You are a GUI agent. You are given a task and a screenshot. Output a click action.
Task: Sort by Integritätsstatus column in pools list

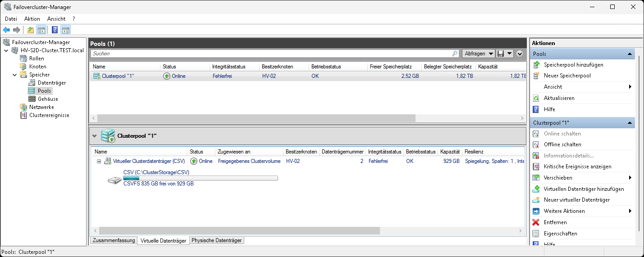pos(235,67)
